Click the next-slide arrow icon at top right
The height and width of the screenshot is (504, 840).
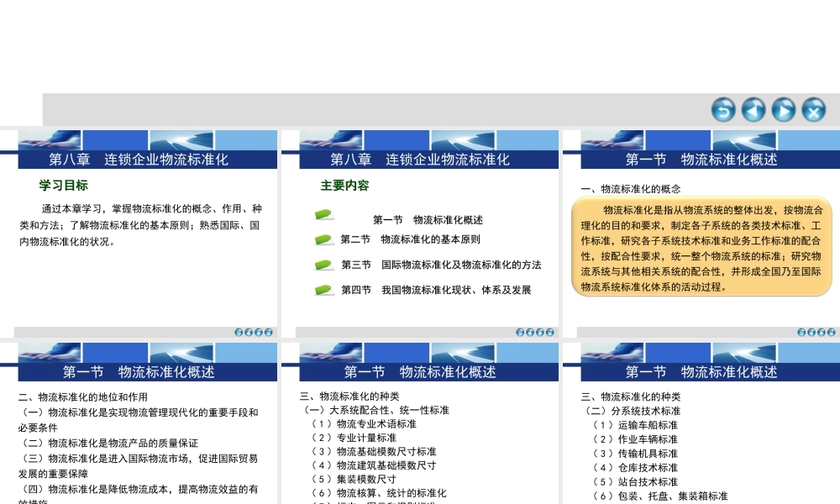pyautogui.click(x=784, y=110)
